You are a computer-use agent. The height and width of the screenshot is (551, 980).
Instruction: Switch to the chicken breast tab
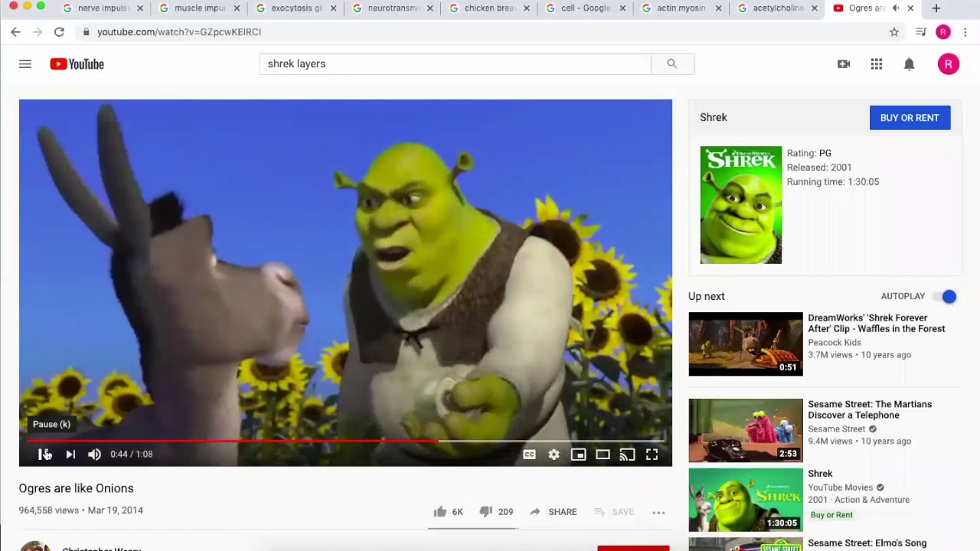[490, 8]
